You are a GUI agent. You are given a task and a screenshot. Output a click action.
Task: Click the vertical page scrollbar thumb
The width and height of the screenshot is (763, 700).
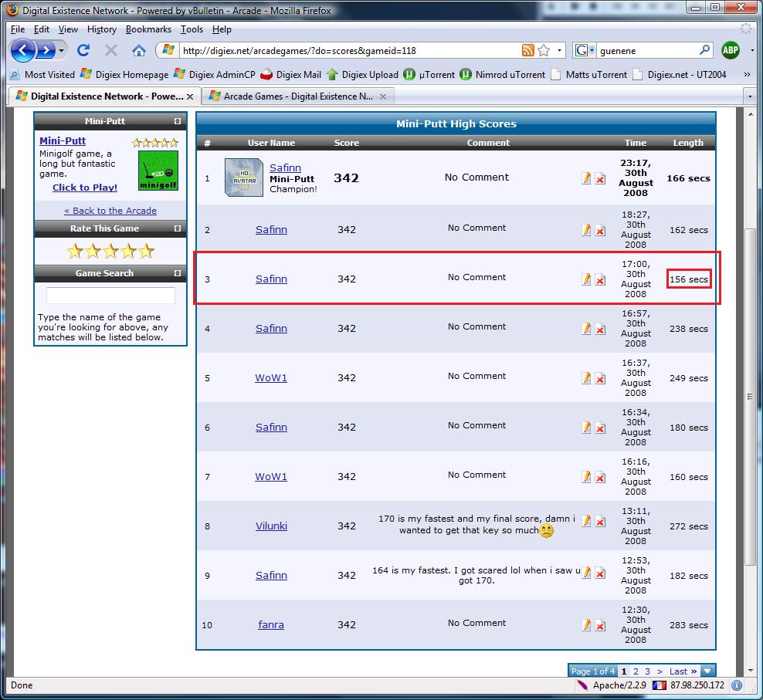(x=750, y=397)
